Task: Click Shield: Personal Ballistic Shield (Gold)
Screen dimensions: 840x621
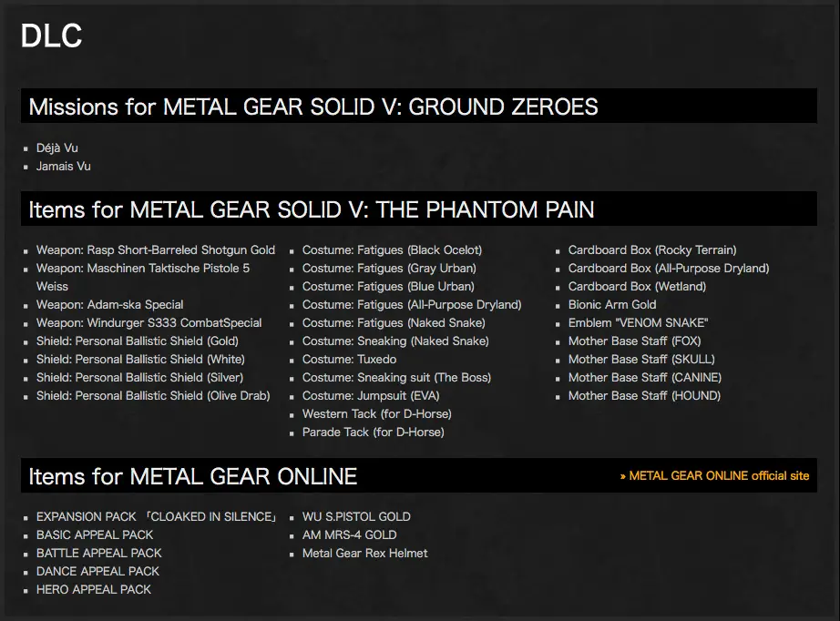Action: click(137, 341)
